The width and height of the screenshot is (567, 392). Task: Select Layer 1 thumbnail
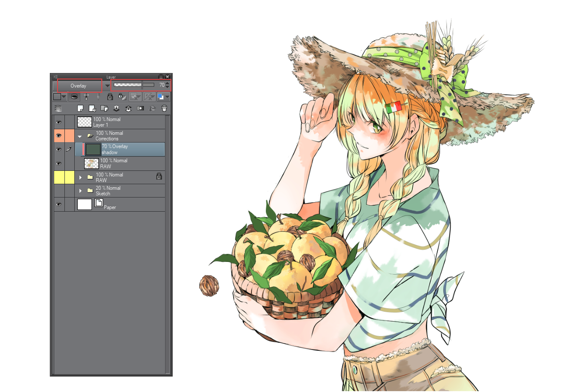tap(85, 122)
